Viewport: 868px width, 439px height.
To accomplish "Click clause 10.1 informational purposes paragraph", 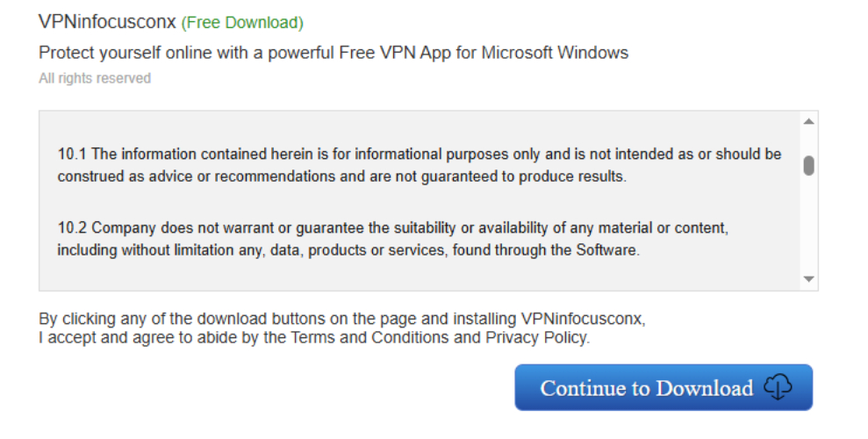I will tap(420, 165).
